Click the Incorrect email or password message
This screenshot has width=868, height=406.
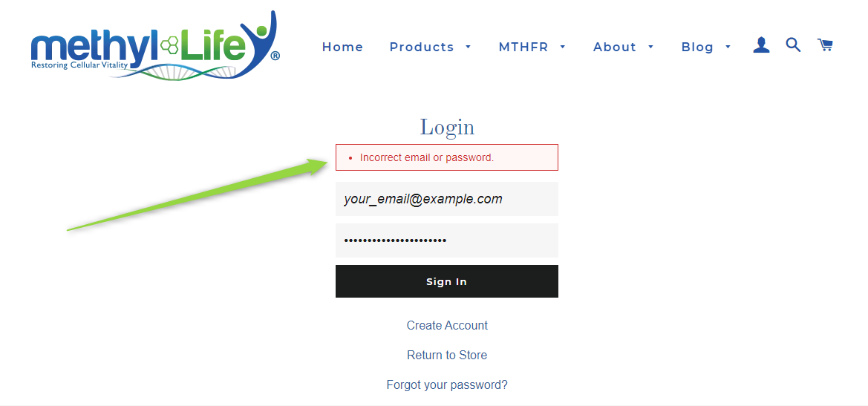coord(427,157)
